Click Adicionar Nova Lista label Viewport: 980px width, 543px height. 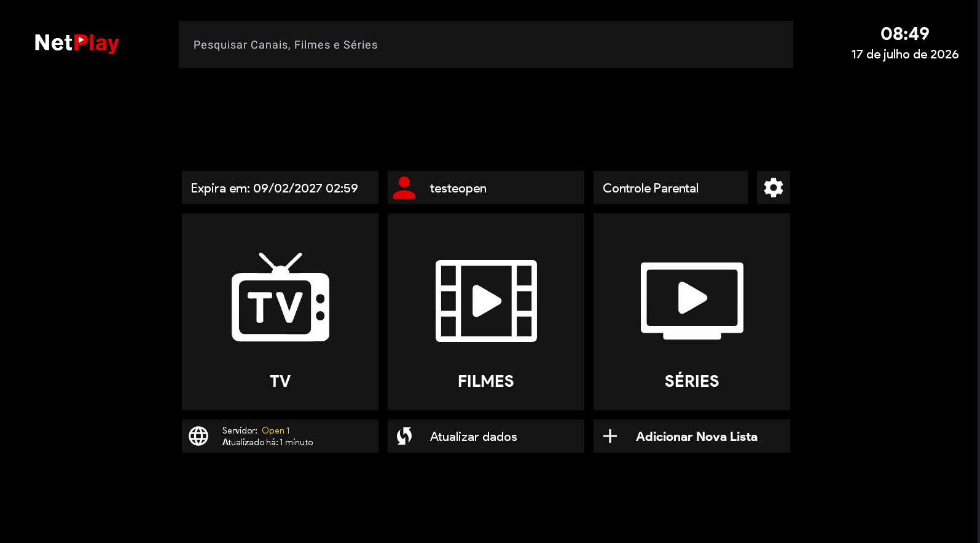tap(697, 437)
